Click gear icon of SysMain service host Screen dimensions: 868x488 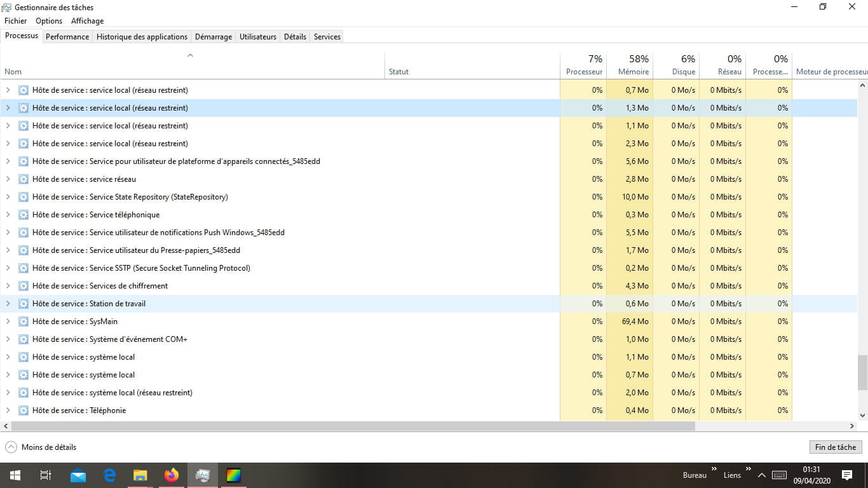point(24,322)
